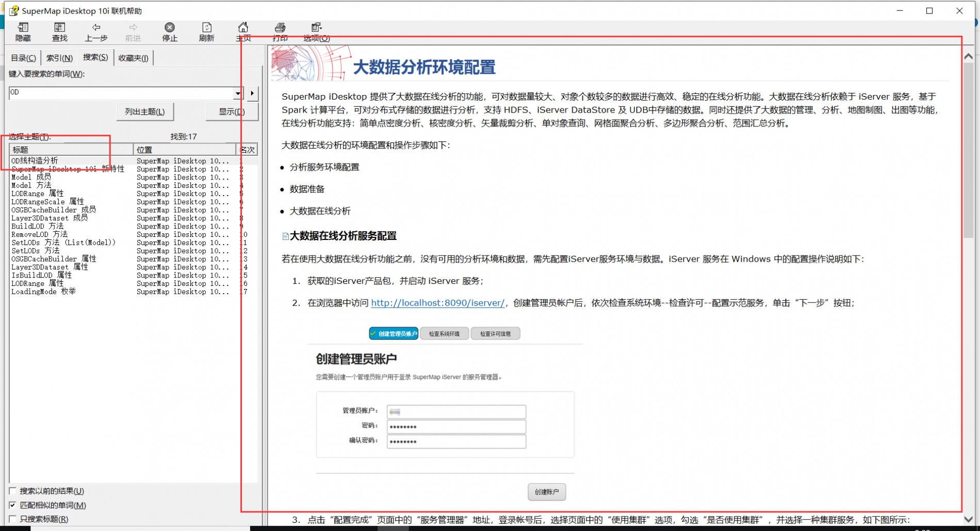980x531 pixels.
Task: Click the 检查许可信息 step button
Action: tap(495, 334)
